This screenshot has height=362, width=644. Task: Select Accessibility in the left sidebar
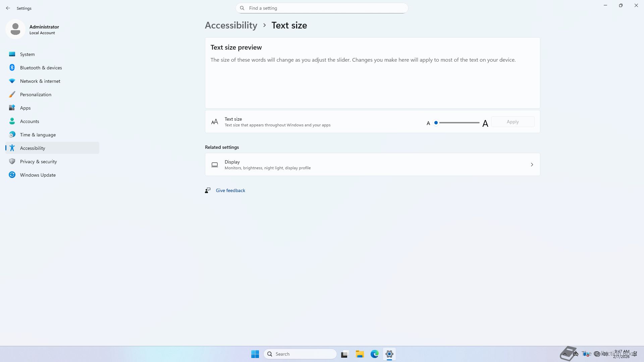(x=33, y=148)
